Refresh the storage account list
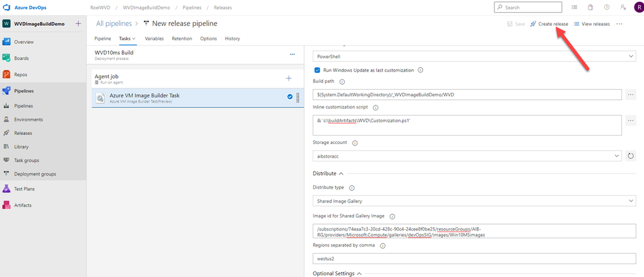This screenshot has width=644, height=277. click(x=631, y=156)
